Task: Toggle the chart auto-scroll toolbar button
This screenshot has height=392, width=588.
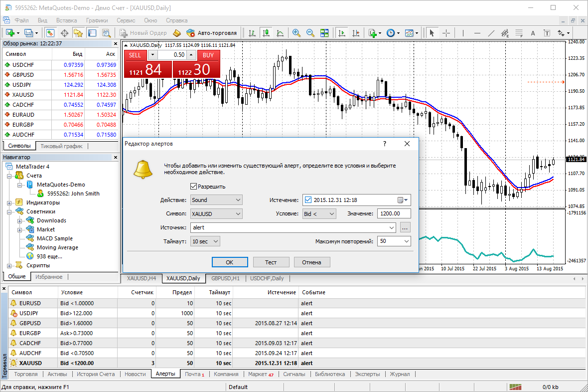Action: 342,33
